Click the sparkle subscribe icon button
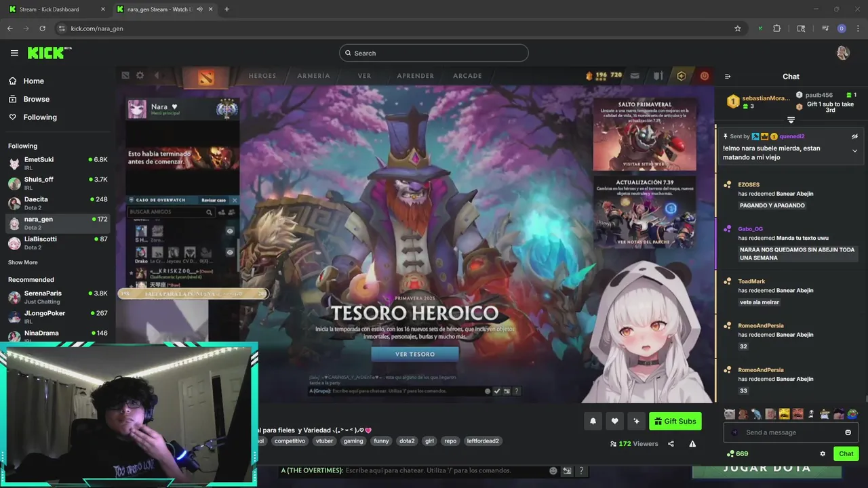The height and width of the screenshot is (488, 868). (x=636, y=421)
